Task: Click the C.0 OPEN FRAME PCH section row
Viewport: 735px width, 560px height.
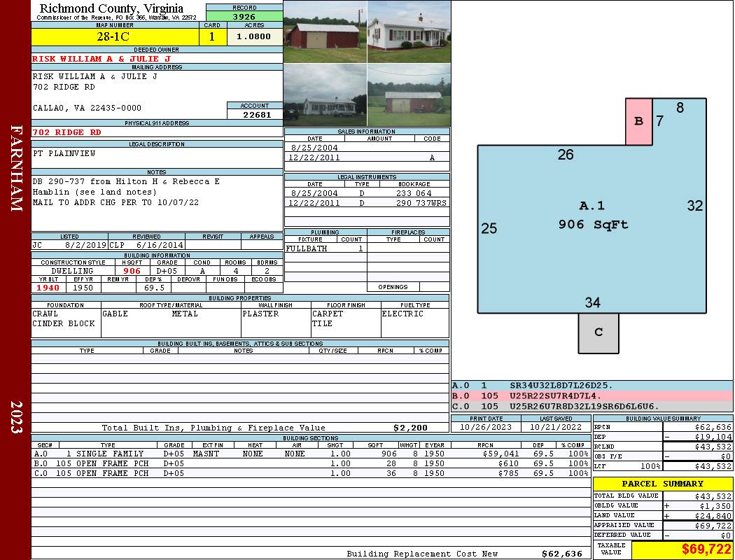Action: (x=311, y=473)
